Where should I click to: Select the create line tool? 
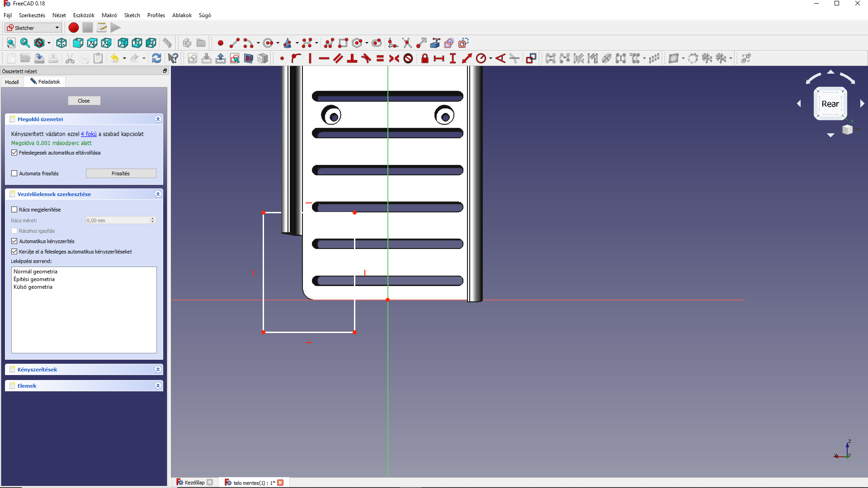click(x=234, y=43)
